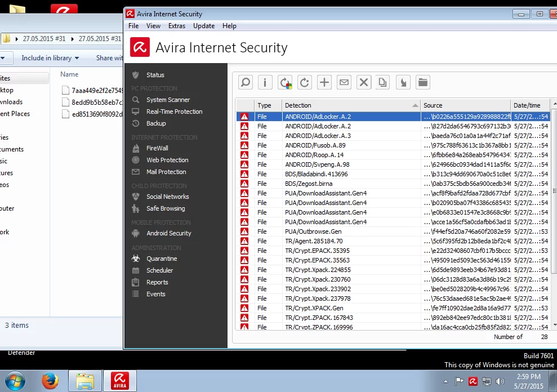Screen dimensions: 557x392
Task: Select the ANDROID/AdLocker.A.3 row
Action: click(393, 136)
